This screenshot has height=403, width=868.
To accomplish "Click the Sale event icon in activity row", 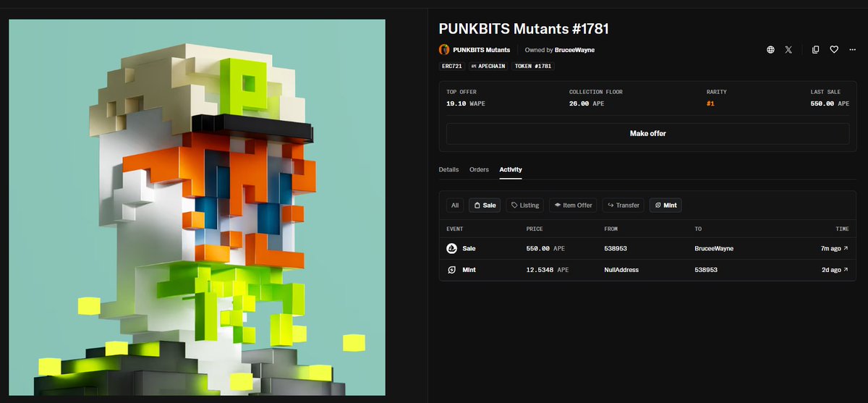I will [x=452, y=248].
